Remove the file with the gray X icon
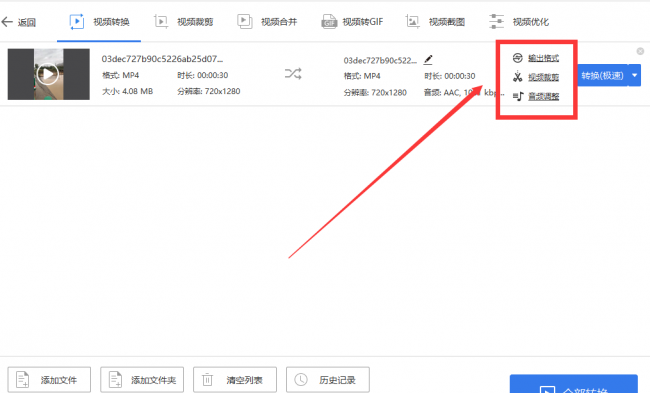The height and width of the screenshot is (393, 650). [640, 51]
